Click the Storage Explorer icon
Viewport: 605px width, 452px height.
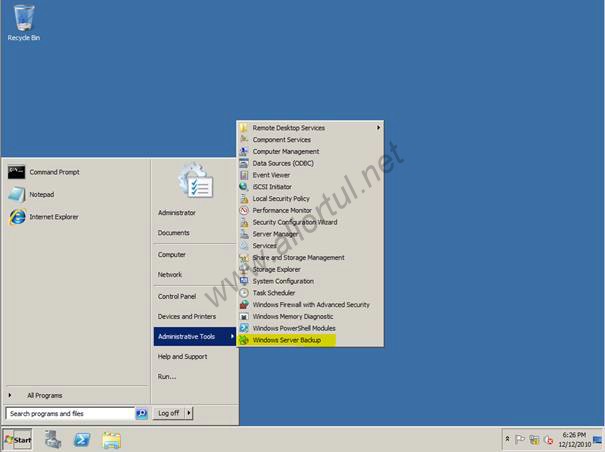[x=244, y=269]
